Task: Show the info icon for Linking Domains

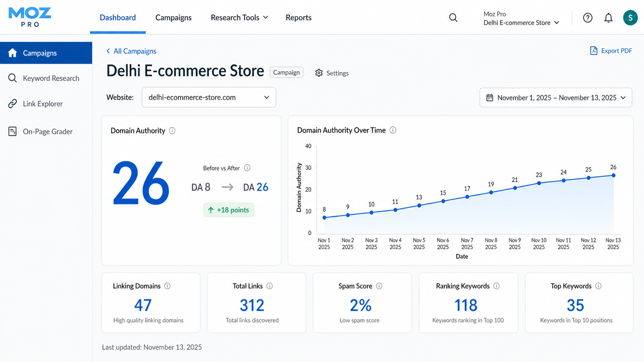Action: pos(167,286)
